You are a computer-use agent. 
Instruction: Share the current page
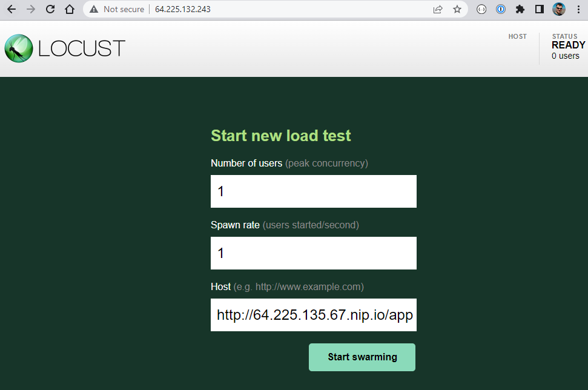click(438, 9)
